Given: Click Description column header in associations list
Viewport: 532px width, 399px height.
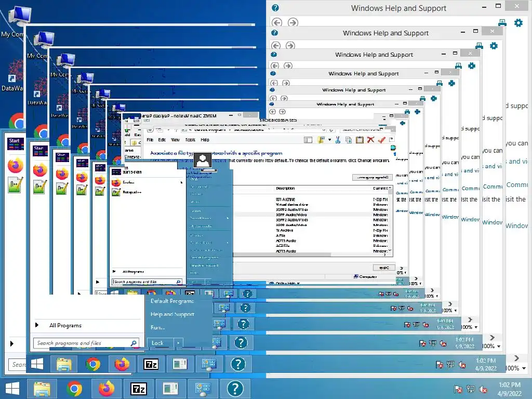Looking at the screenshot, I should coord(285,188).
